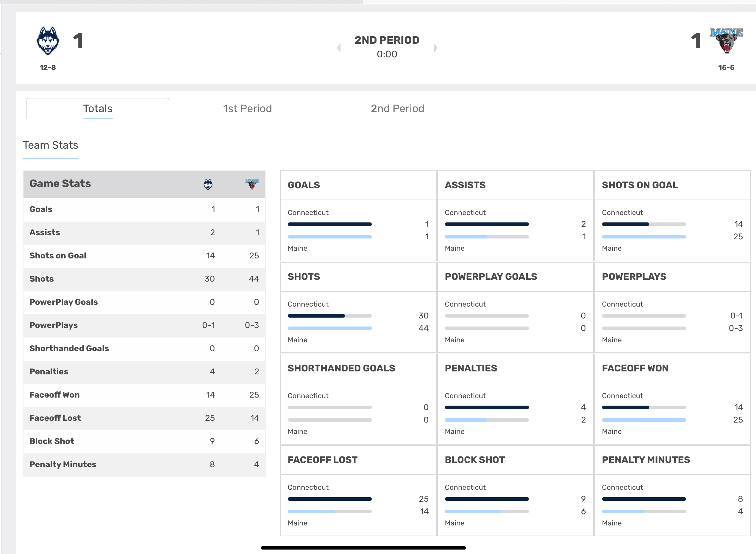
Task: Click the value 0-3 in Powerplays card
Action: tap(735, 328)
